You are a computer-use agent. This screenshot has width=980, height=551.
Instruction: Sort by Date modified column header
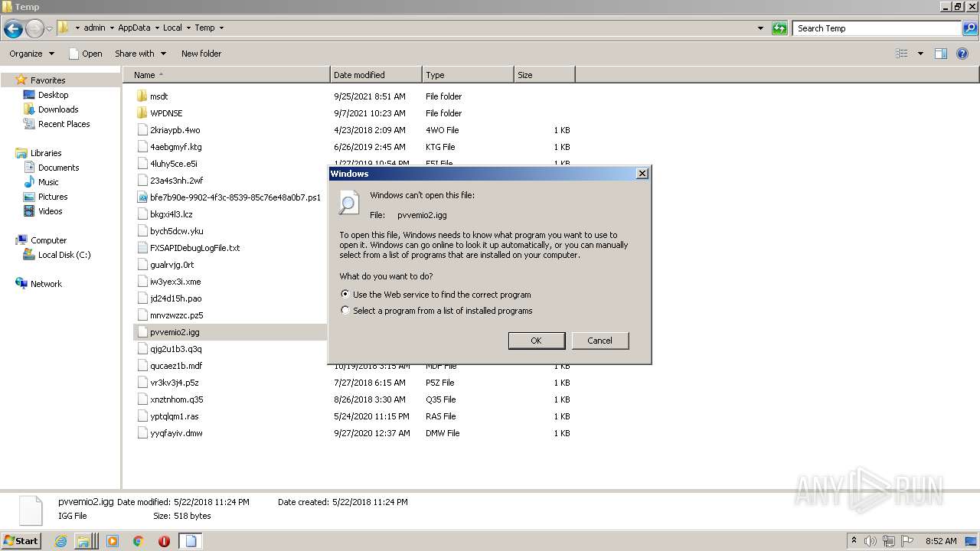coord(376,75)
